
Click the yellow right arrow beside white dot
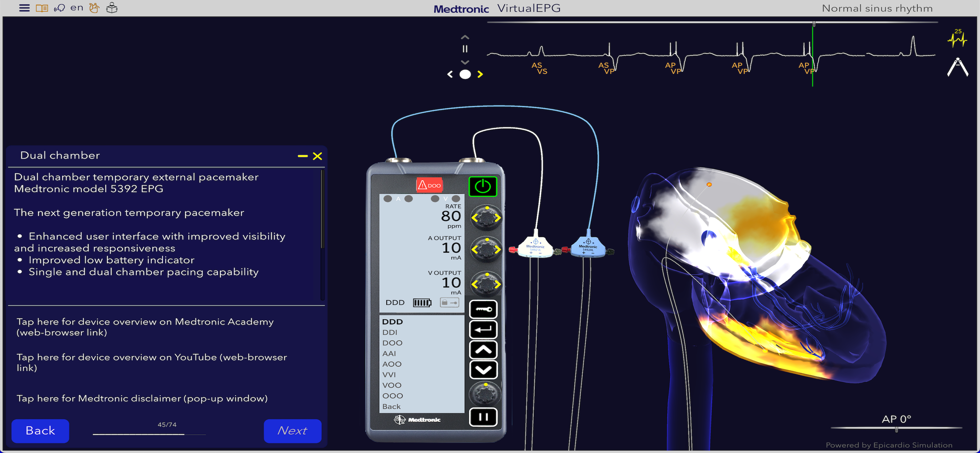point(480,74)
